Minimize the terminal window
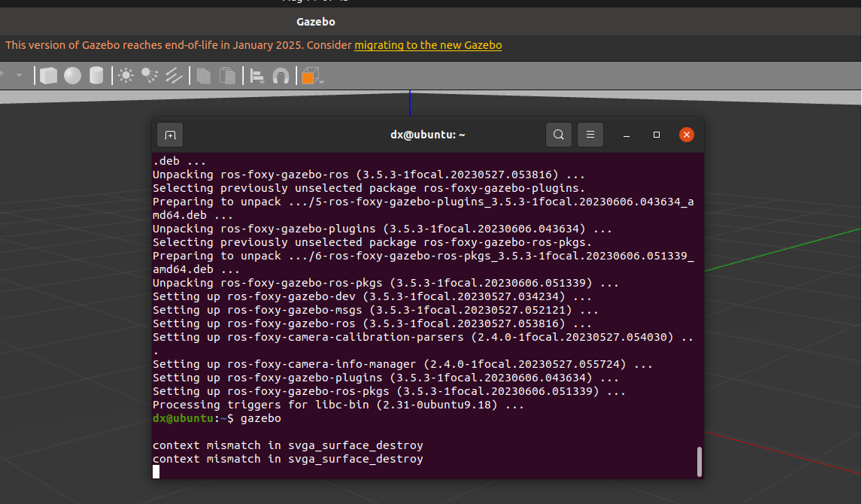The width and height of the screenshot is (862, 504). tap(626, 135)
